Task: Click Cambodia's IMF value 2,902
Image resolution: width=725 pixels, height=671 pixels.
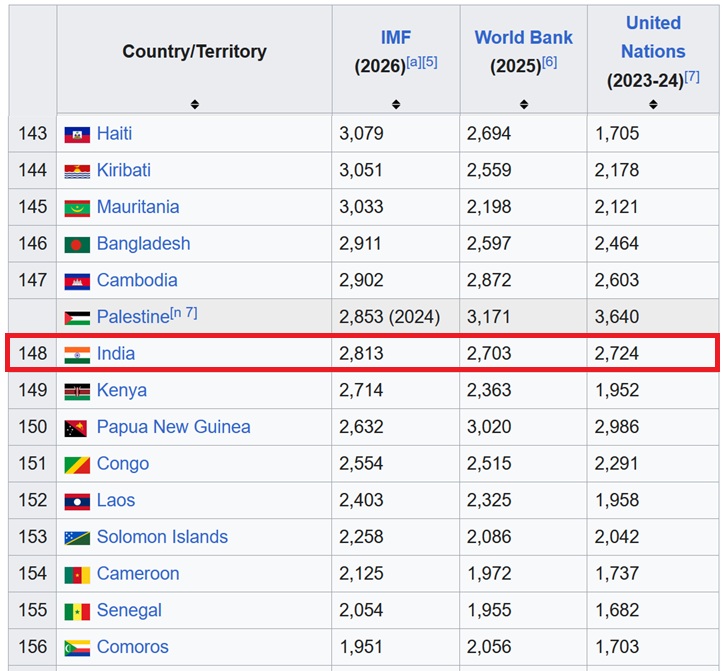Action: tap(361, 280)
